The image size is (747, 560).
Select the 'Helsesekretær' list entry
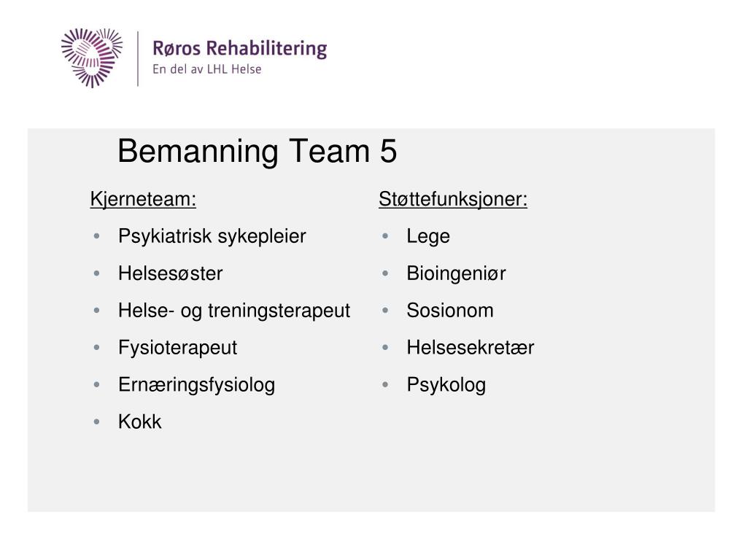pos(471,348)
